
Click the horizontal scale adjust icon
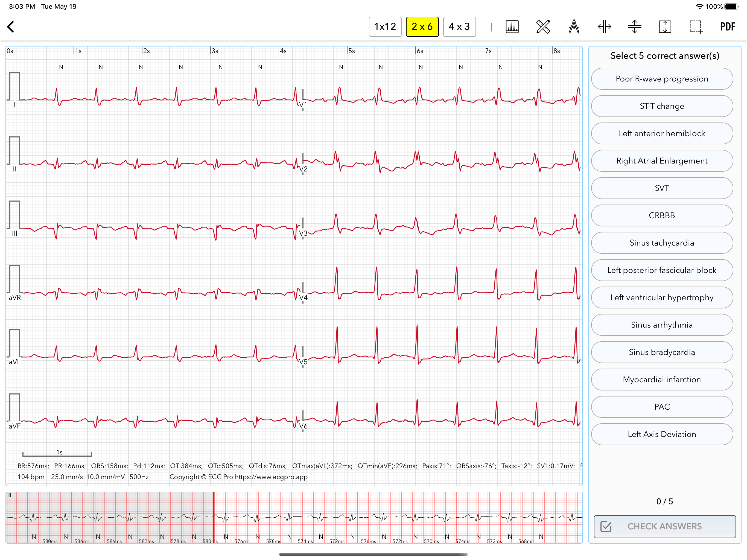[604, 27]
